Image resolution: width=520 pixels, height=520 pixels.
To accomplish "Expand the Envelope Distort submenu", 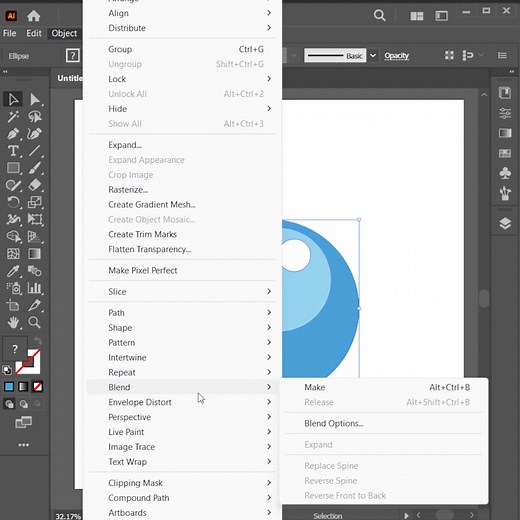I will tap(269, 402).
